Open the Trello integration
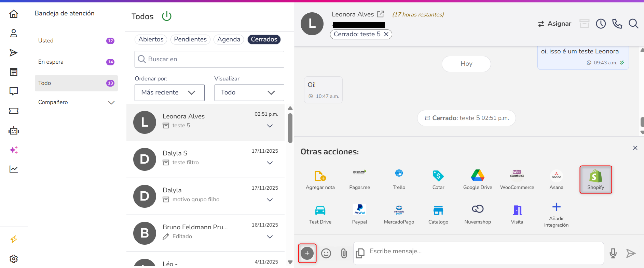 [399, 180]
